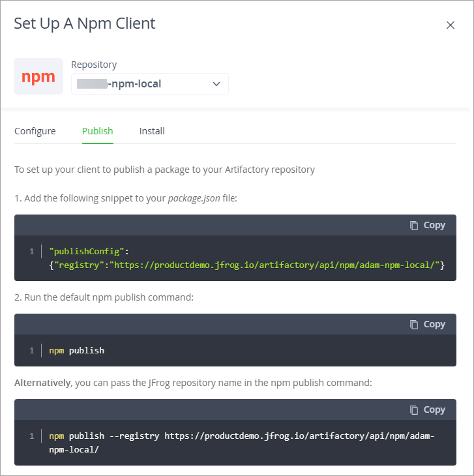Open the Repository dropdown showing -npm-local
This screenshot has width=474, height=476.
pos(149,83)
